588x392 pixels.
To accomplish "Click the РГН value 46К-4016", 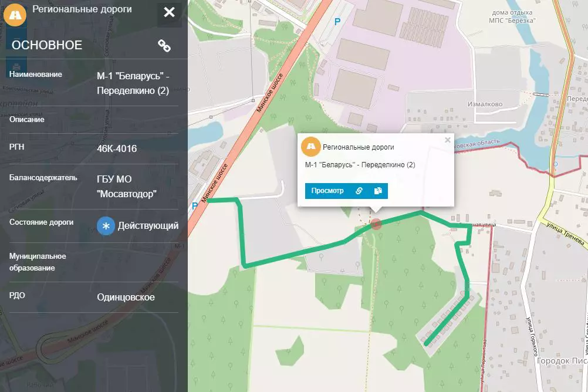I will [x=117, y=148].
